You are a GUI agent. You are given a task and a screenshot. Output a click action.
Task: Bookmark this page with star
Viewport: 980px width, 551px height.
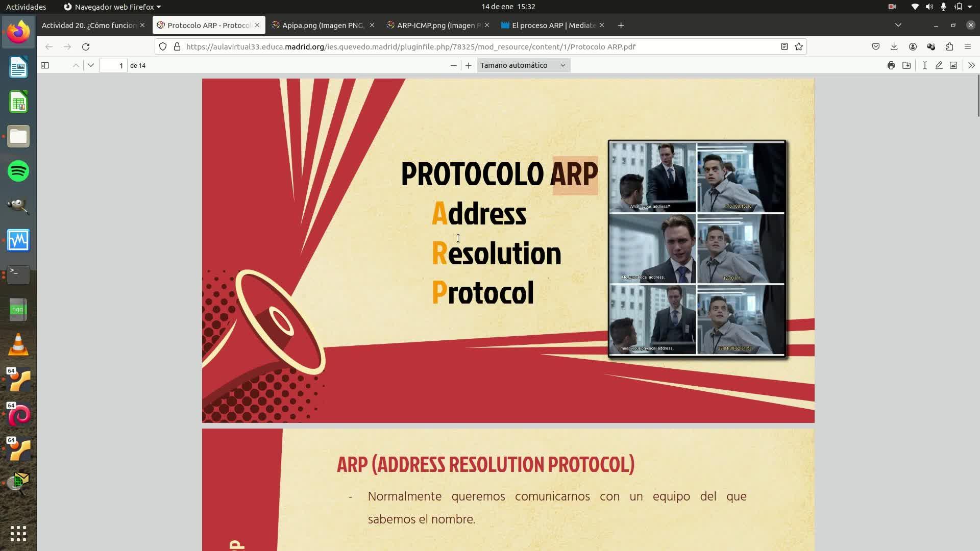pos(799,46)
